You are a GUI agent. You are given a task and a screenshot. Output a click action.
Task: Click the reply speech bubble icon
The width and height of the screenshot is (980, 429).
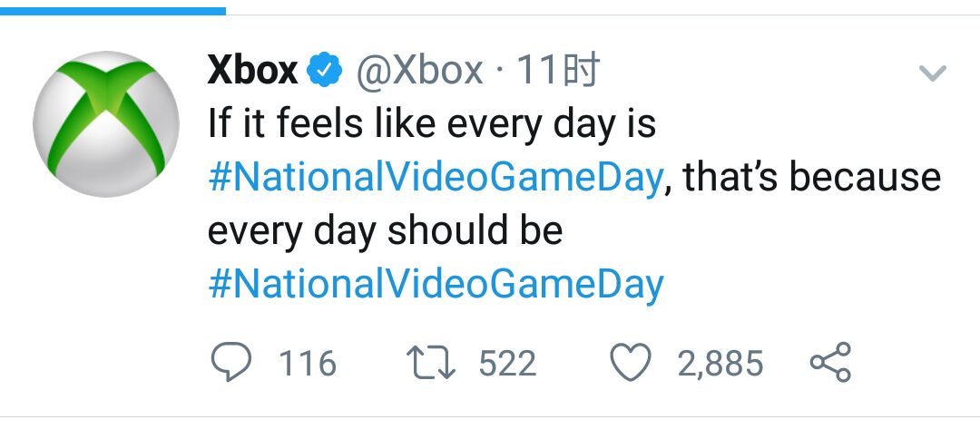coord(230,364)
